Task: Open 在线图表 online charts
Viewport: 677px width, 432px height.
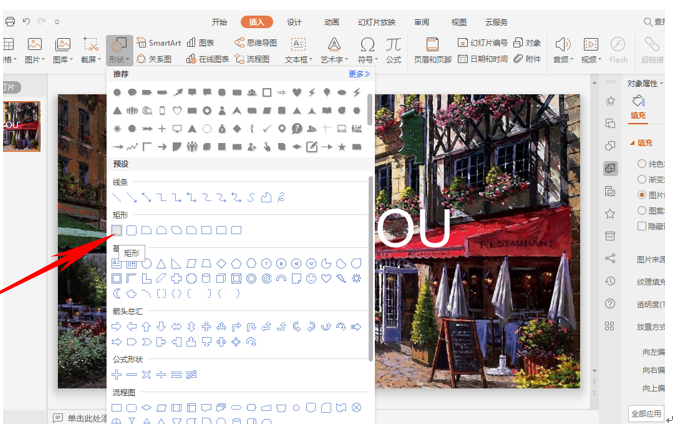Action: pos(208,59)
